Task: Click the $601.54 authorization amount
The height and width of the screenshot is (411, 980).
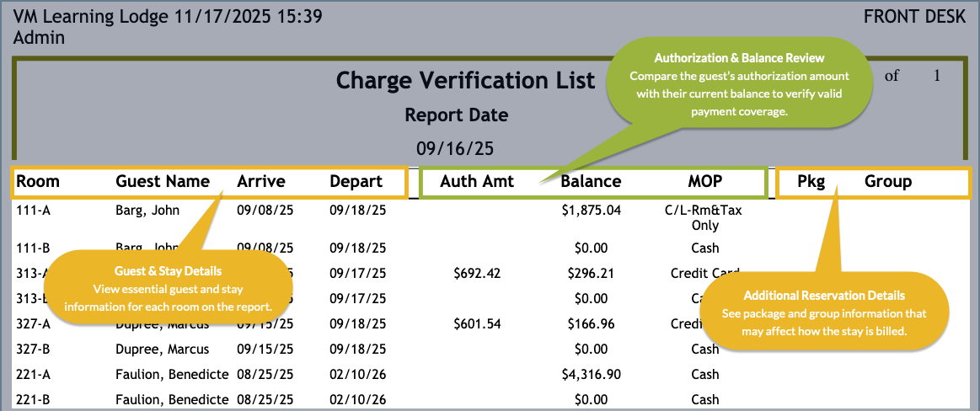Action: (x=477, y=323)
